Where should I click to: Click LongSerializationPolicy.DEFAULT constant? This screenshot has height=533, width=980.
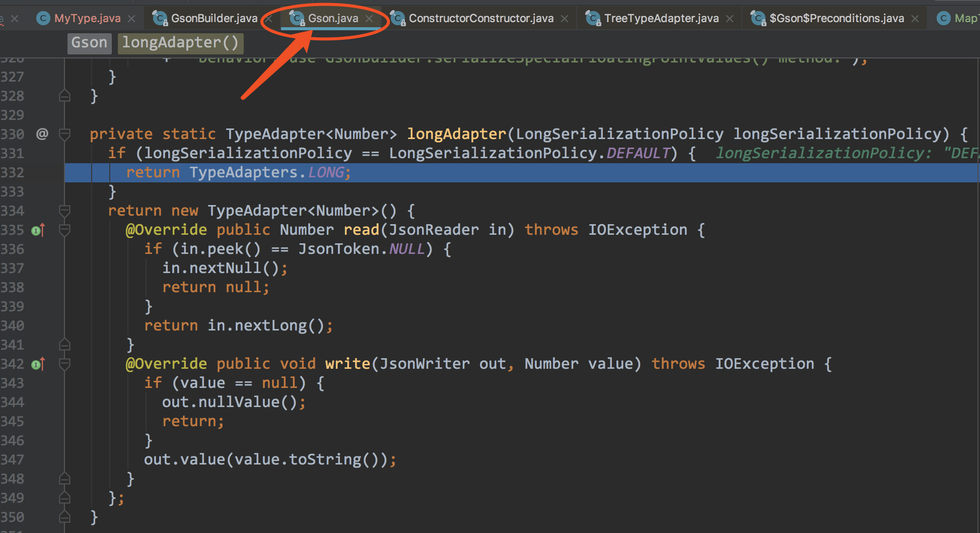(530, 153)
